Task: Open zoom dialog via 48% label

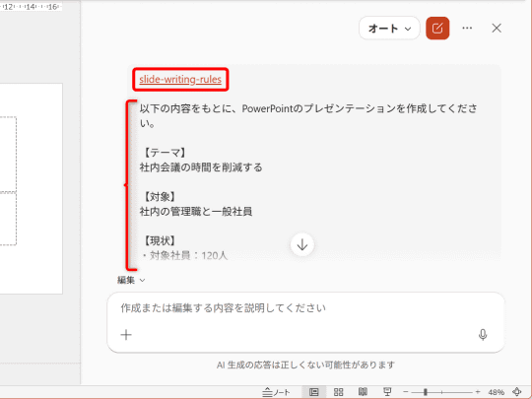Action: pos(497,392)
